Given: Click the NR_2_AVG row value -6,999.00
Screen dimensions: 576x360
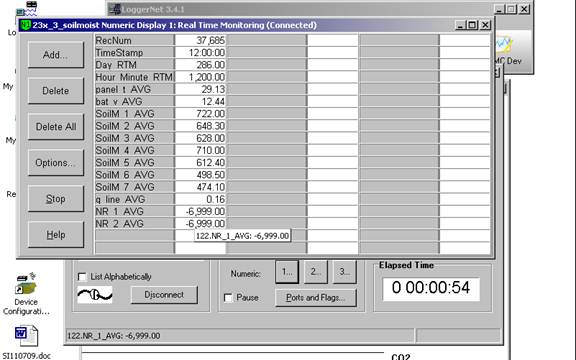Looking at the screenshot, I should [201, 224].
